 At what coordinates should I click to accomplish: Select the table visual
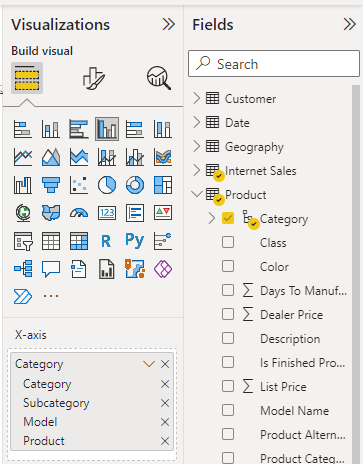click(51, 241)
